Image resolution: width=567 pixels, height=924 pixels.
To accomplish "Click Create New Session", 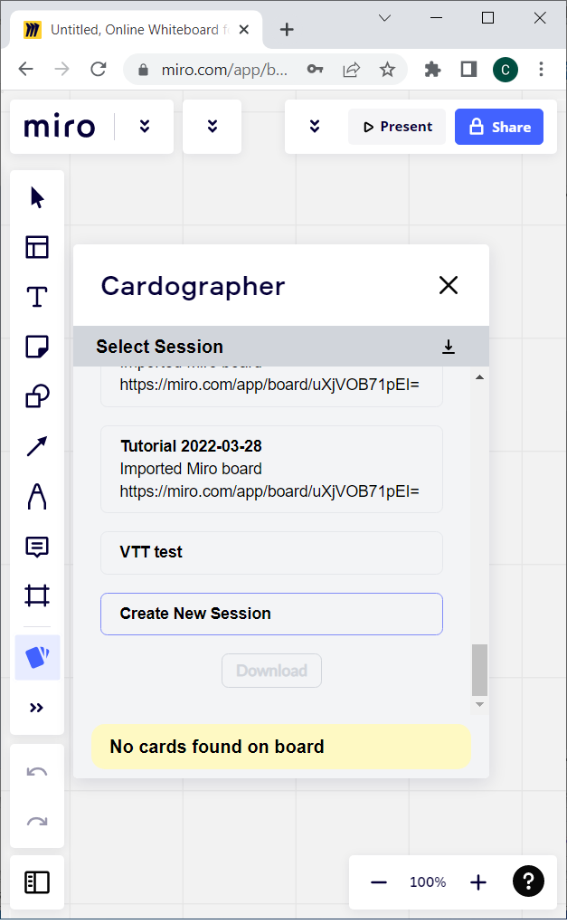I will pyautogui.click(x=271, y=614).
